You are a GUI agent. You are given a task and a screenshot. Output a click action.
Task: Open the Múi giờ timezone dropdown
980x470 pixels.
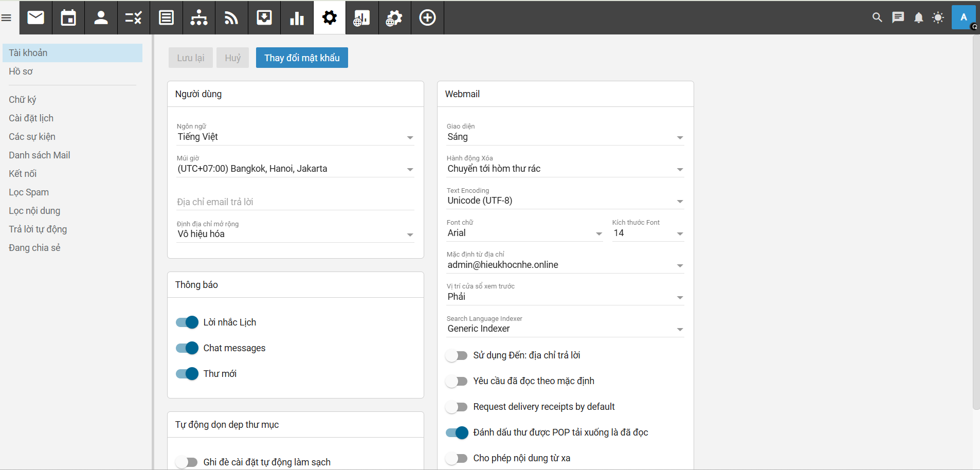point(295,169)
